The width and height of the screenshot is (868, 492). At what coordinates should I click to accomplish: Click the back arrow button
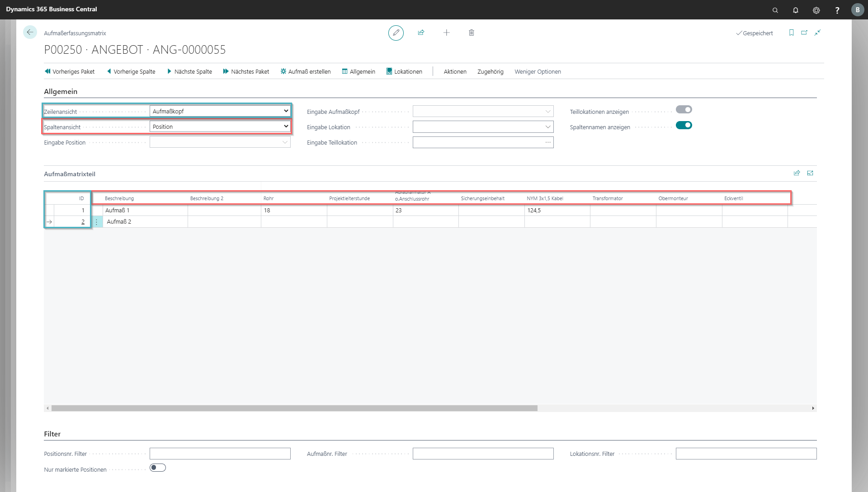tap(30, 32)
